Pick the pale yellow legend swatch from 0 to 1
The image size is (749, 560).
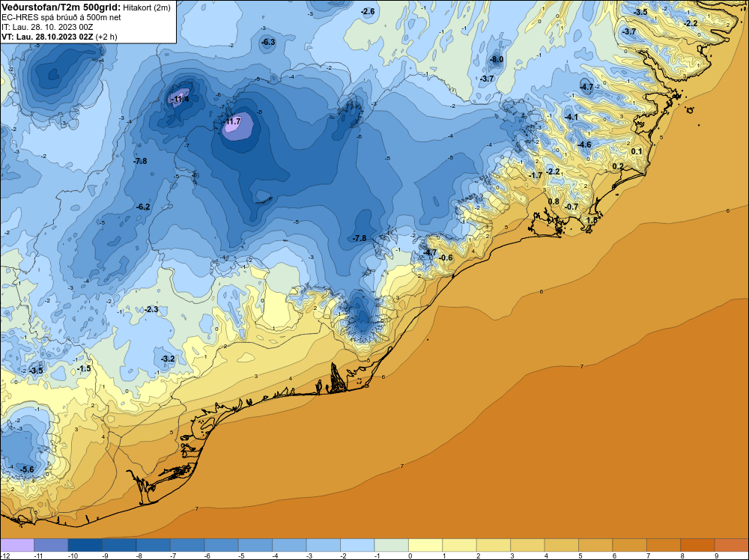(x=425, y=545)
